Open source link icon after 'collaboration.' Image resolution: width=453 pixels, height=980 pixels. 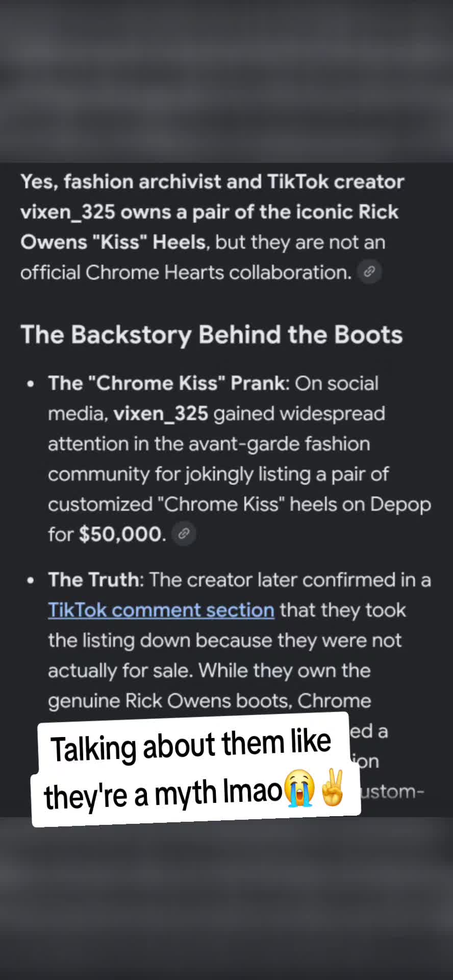coord(369,272)
